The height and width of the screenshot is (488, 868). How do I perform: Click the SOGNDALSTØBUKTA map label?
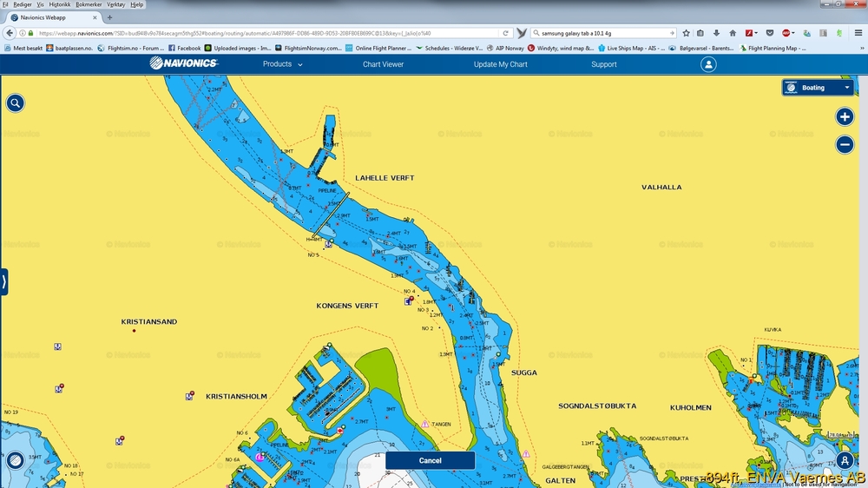(x=597, y=406)
